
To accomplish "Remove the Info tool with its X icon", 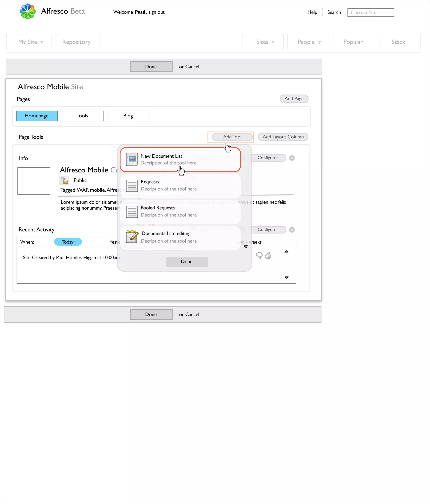I will point(292,158).
